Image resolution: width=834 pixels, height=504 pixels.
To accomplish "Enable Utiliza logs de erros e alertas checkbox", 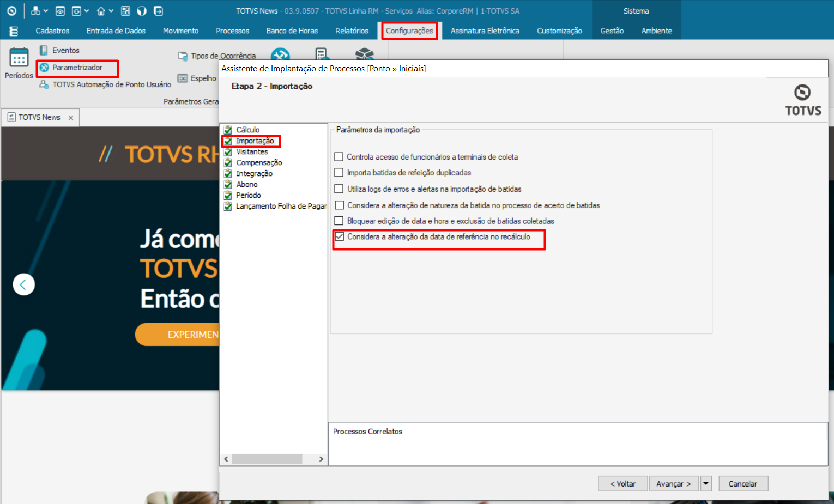I will (339, 189).
